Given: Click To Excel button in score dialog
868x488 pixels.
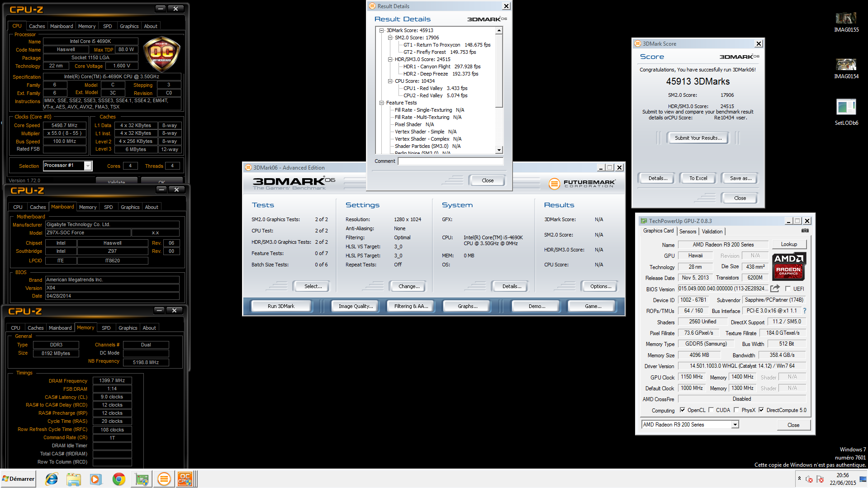Looking at the screenshot, I should [x=698, y=178].
